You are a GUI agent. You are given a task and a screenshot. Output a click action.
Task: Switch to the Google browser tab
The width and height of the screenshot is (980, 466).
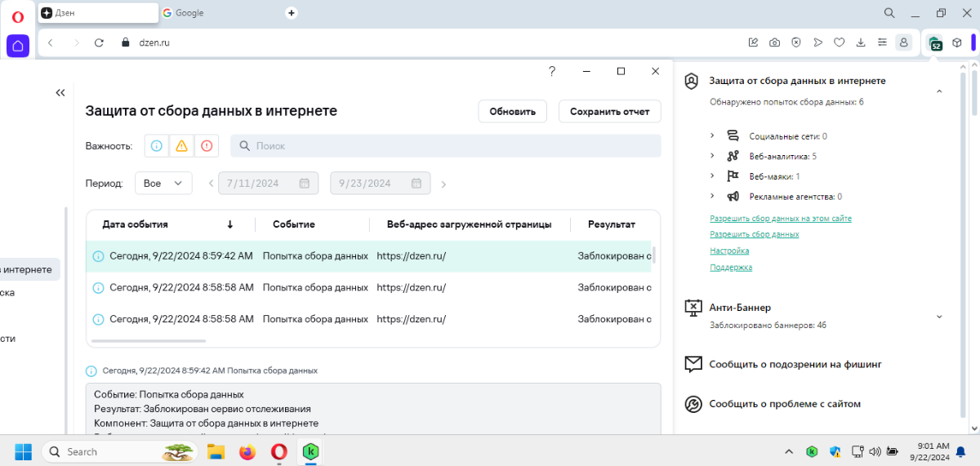[220, 13]
